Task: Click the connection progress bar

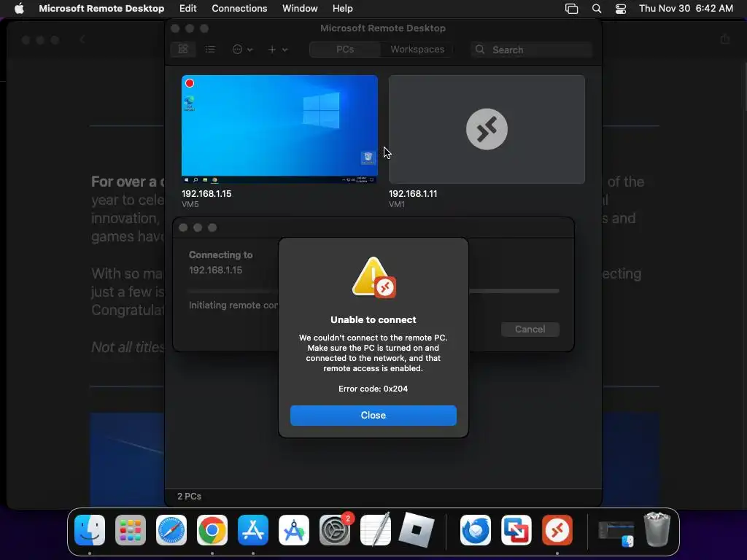Action: (x=373, y=290)
